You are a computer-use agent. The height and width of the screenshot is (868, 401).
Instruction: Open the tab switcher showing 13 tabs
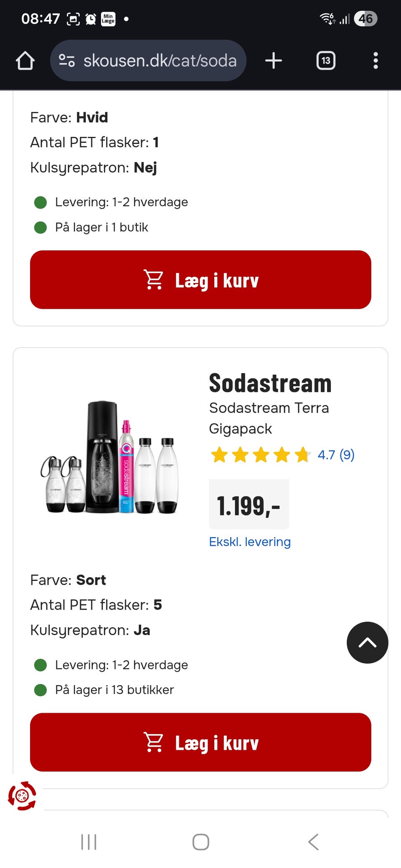coord(326,61)
